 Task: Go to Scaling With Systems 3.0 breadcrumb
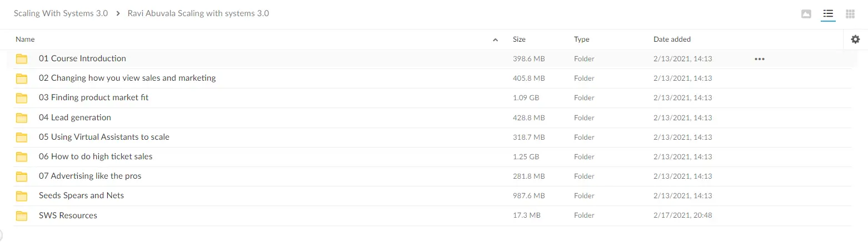click(61, 13)
